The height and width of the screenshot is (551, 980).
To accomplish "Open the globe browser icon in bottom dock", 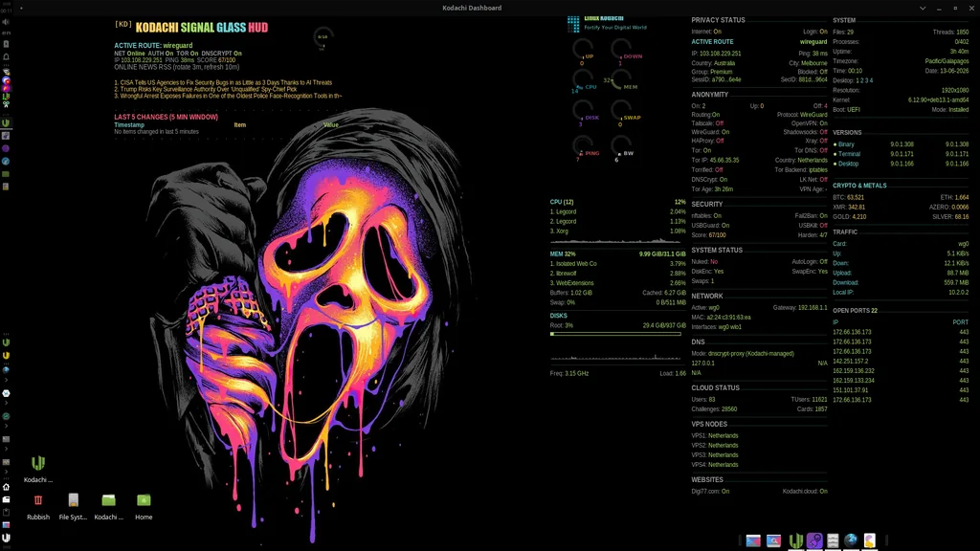I will [x=851, y=540].
